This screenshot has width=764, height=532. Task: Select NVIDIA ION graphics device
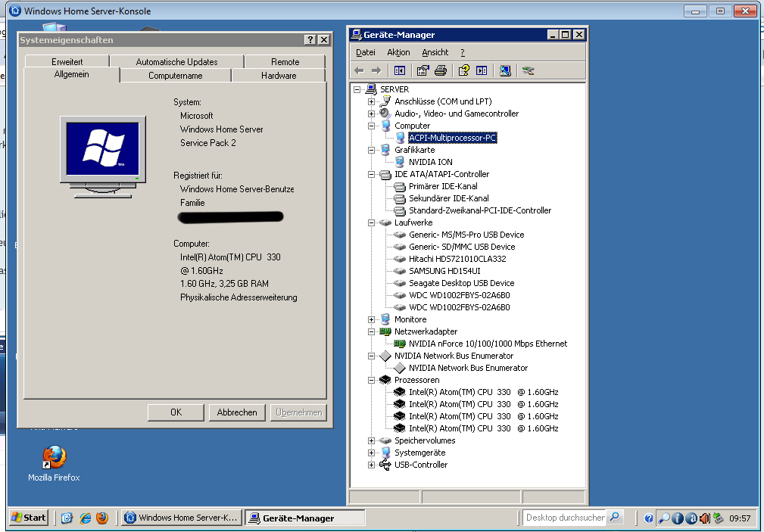click(430, 162)
